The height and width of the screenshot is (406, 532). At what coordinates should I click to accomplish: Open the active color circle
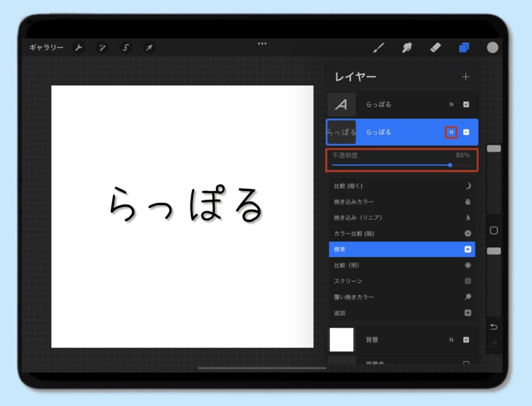point(493,47)
